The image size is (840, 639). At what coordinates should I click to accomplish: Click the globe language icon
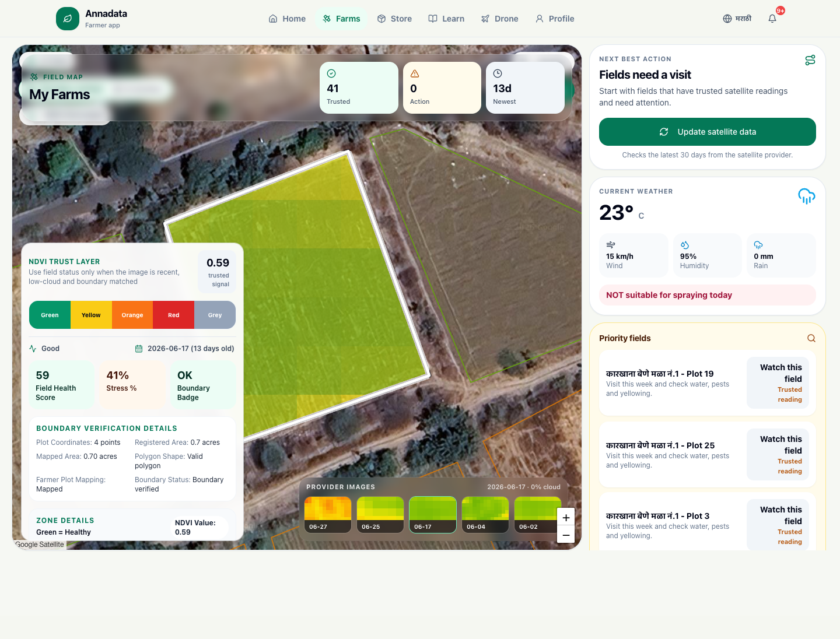pos(727,19)
